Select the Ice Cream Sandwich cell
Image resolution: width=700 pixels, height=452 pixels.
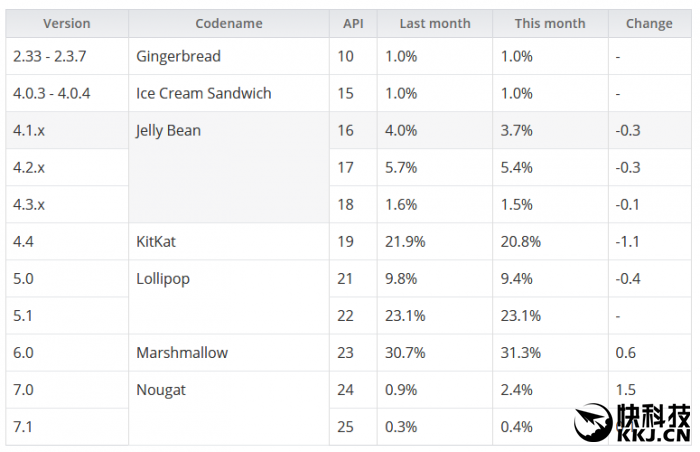tap(203, 93)
